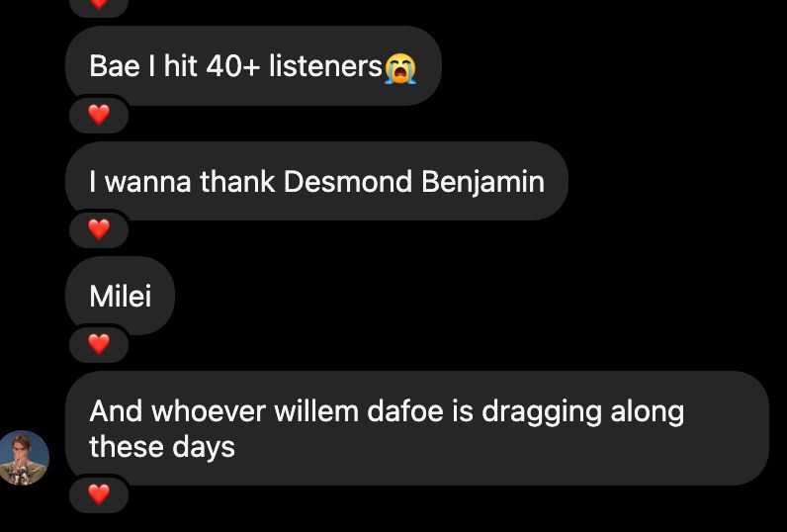Tap the heart reaction under the Desmond Benjamin message
This screenshot has height=532, width=787.
pyautogui.click(x=99, y=229)
